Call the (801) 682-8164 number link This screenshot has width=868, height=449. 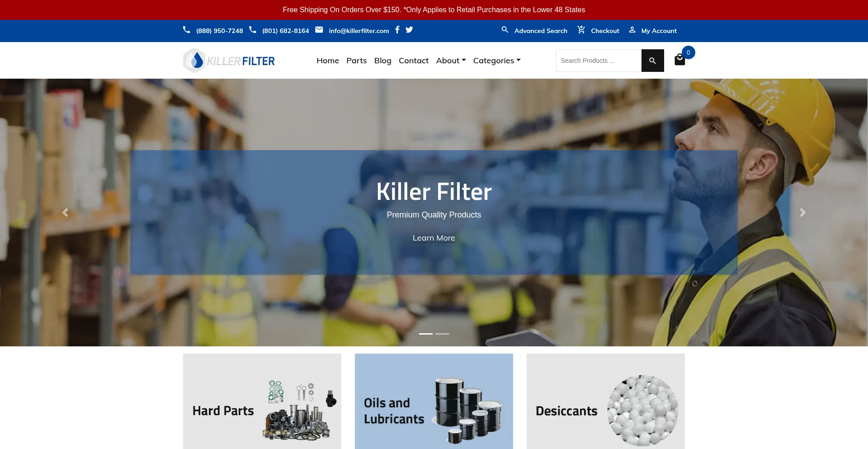point(286,31)
